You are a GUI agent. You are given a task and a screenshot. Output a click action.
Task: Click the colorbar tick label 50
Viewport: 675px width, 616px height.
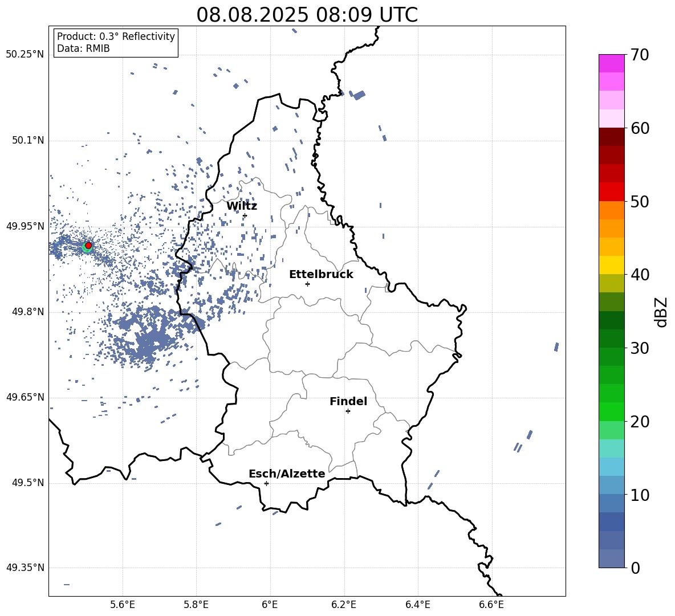click(640, 202)
